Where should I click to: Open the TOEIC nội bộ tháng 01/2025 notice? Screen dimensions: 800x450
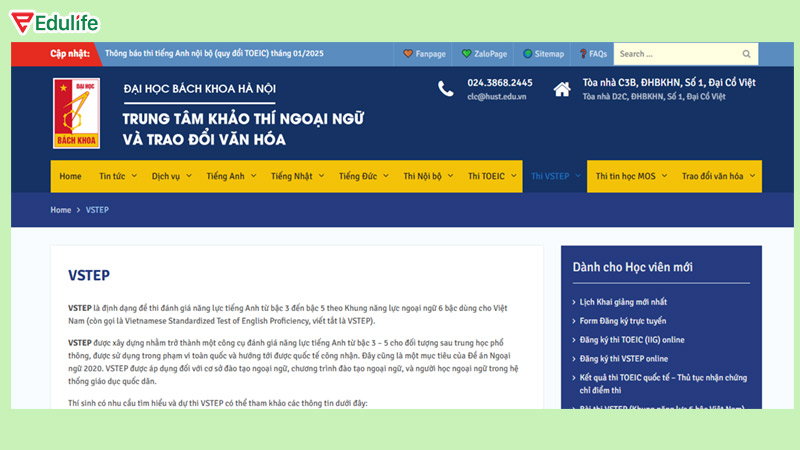click(214, 54)
